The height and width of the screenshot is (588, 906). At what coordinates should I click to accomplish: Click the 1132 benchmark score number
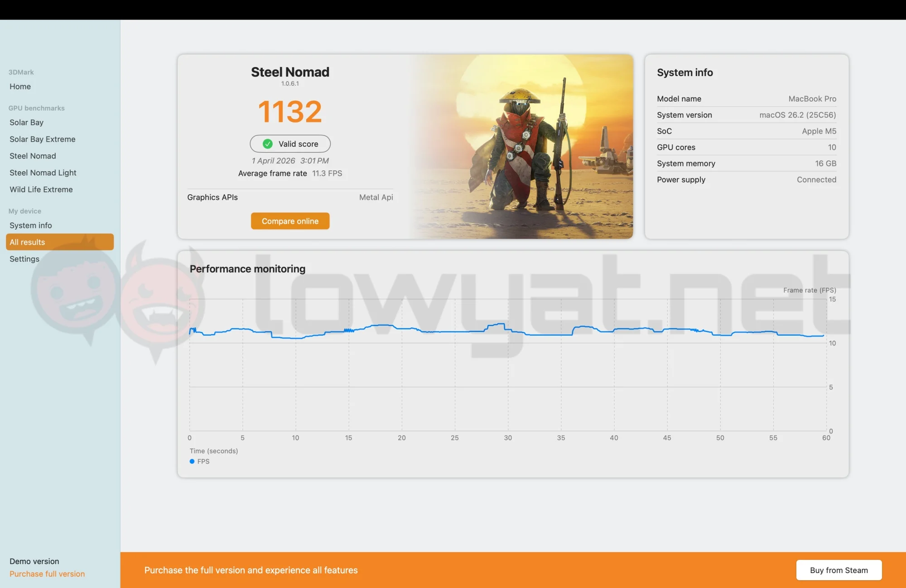(x=290, y=112)
